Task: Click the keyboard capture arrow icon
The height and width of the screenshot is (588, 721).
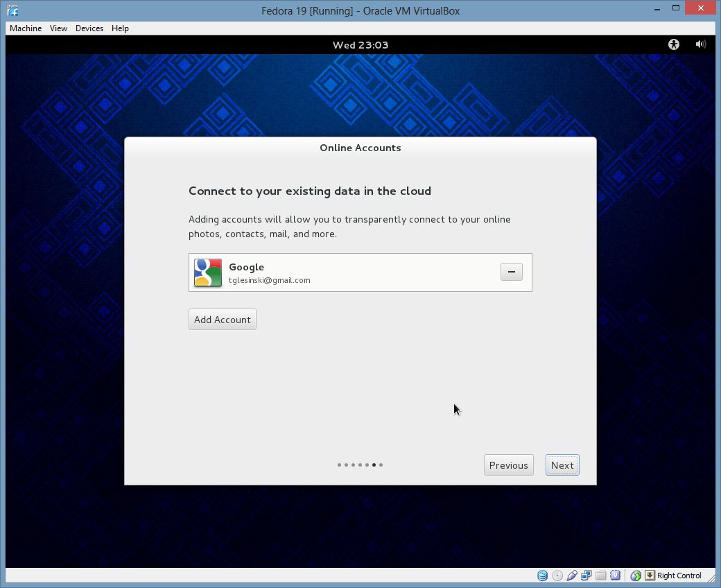Action: 650,576
